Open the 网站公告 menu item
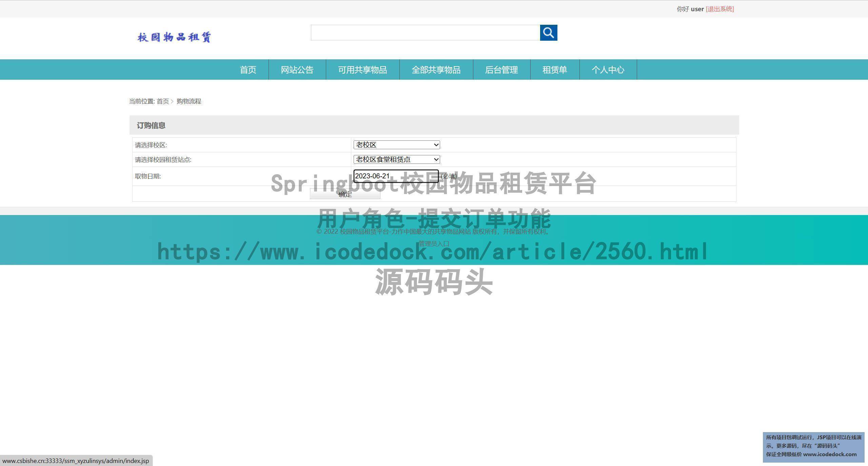This screenshot has height=466, width=868. 297,70
